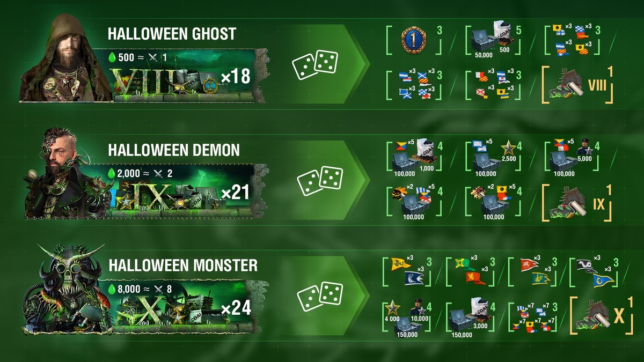644x362 pixels.
Task: Click the HALLOWEEN MONSTER title text
Action: tap(183, 265)
